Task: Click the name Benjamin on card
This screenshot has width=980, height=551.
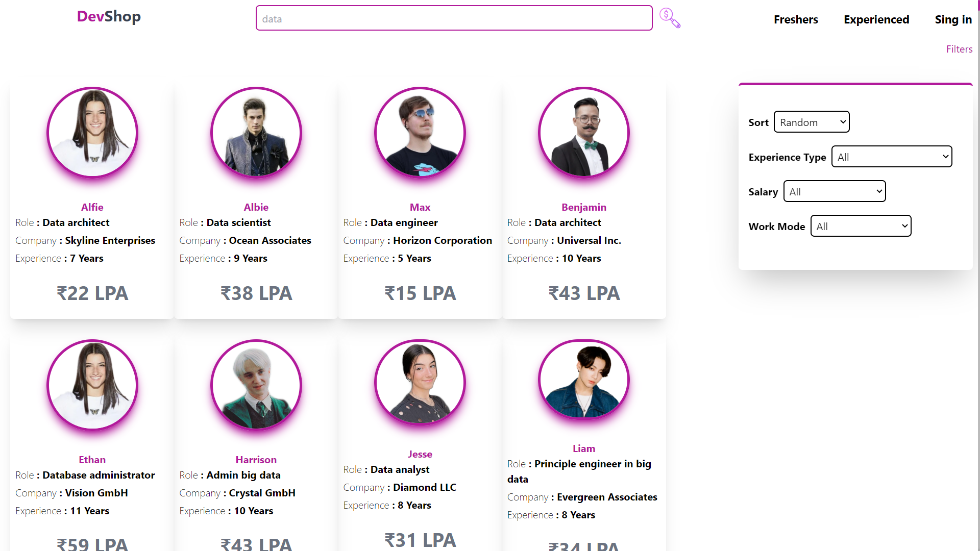Action: click(584, 207)
